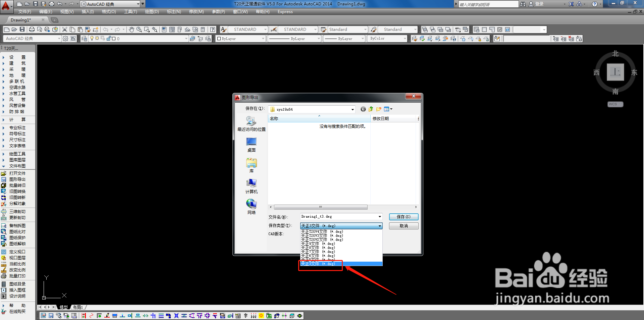Open the 编辑(E) menu
This screenshot has width=644, height=320.
(x=46, y=12)
